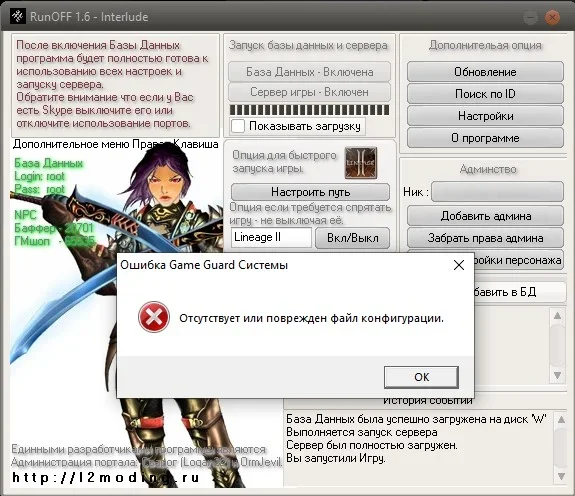Click the База Данных - Включена button
The width and height of the screenshot is (575, 496).
pos(309,72)
